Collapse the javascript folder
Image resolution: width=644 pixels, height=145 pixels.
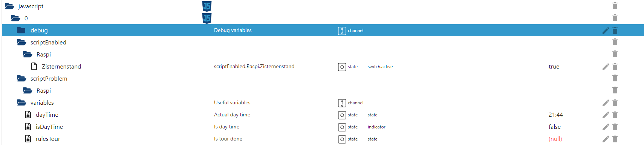[9, 6]
